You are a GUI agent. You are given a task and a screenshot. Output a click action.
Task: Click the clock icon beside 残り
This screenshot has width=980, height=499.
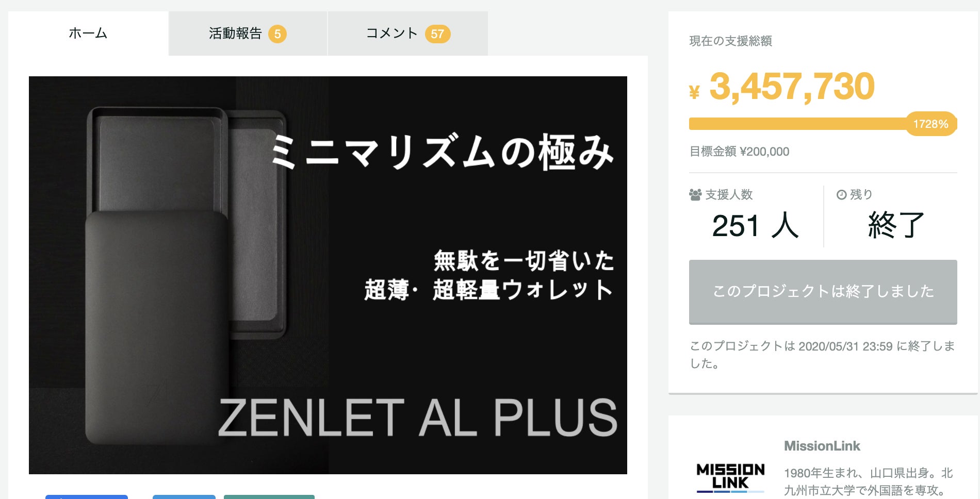click(841, 195)
